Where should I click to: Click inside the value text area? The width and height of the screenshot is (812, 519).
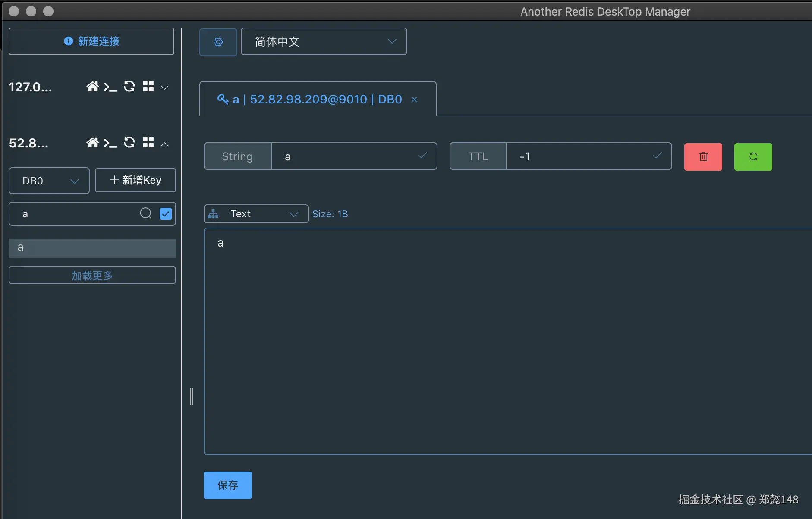pos(508,341)
